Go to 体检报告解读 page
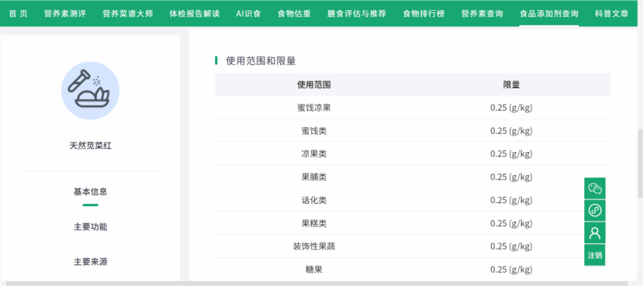Image resolution: width=644 pixels, height=286 pixels. click(195, 13)
